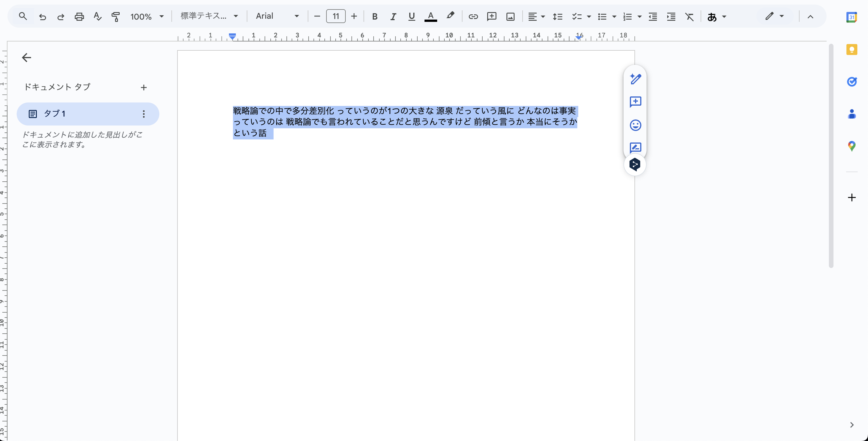Click the insert image icon
Image resolution: width=868 pixels, height=441 pixels.
pyautogui.click(x=510, y=16)
